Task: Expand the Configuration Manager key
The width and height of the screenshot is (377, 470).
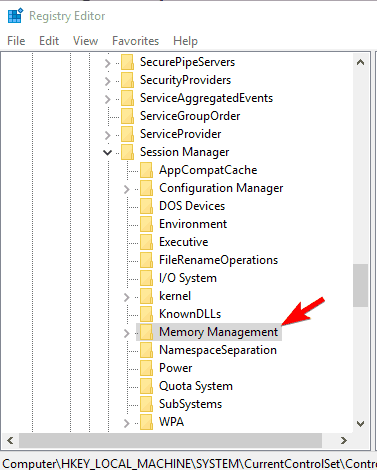Action: pos(126,189)
